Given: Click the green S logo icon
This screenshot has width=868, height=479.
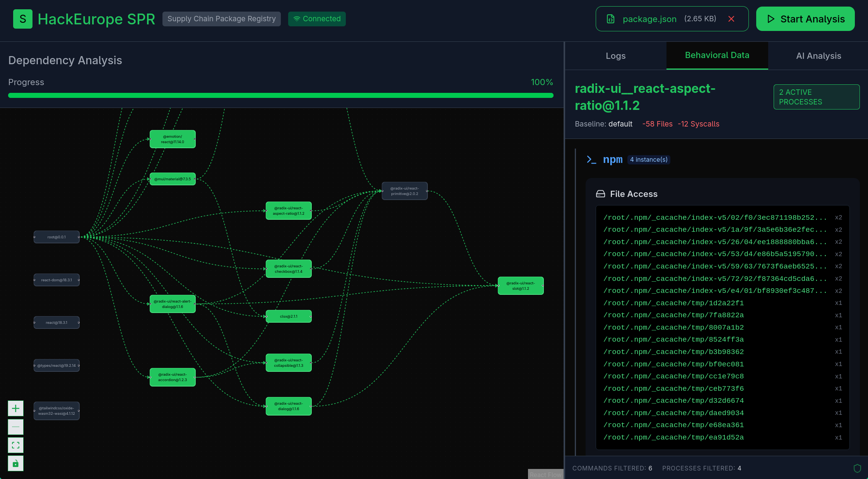Looking at the screenshot, I should (22, 19).
